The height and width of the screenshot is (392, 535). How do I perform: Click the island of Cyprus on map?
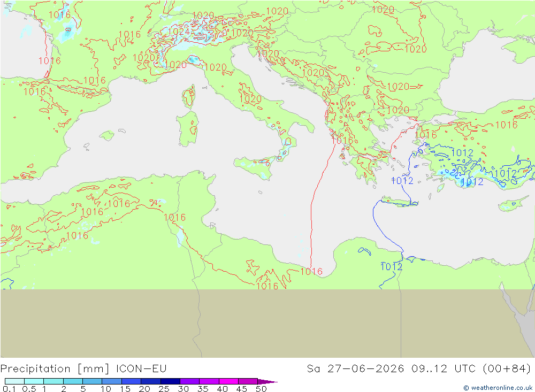coord(513,204)
